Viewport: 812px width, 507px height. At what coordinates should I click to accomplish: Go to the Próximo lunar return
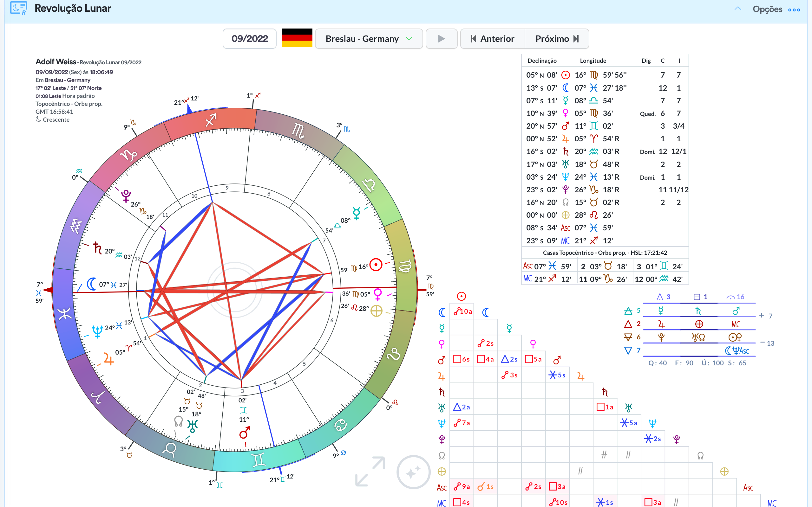(x=557, y=39)
